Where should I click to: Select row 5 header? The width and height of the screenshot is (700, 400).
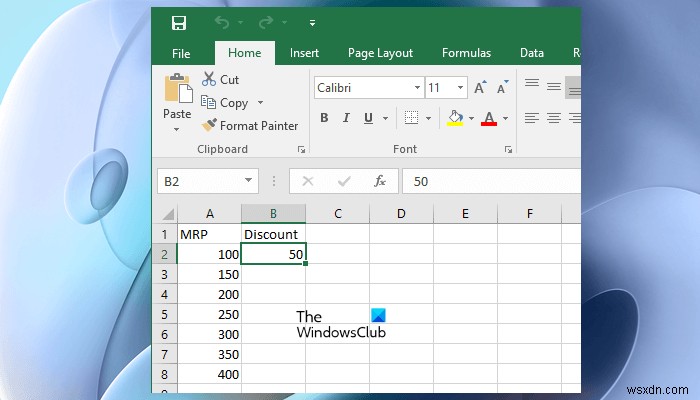click(x=165, y=314)
